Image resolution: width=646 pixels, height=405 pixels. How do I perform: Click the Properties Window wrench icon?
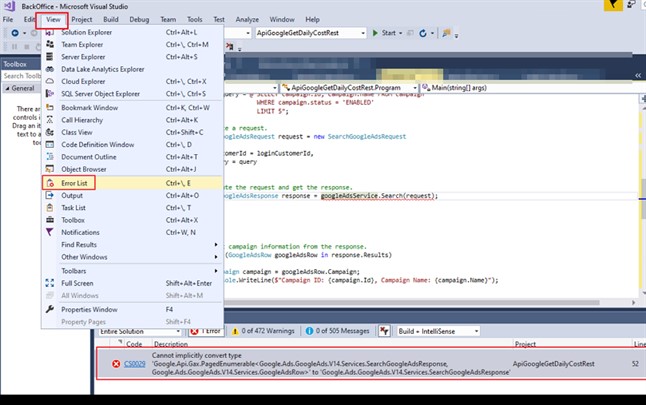(x=50, y=309)
